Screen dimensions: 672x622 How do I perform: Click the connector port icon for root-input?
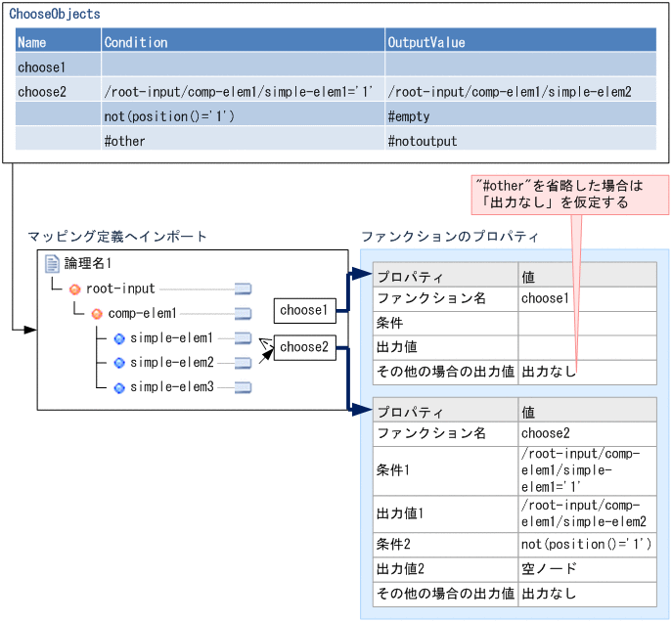coord(243,289)
